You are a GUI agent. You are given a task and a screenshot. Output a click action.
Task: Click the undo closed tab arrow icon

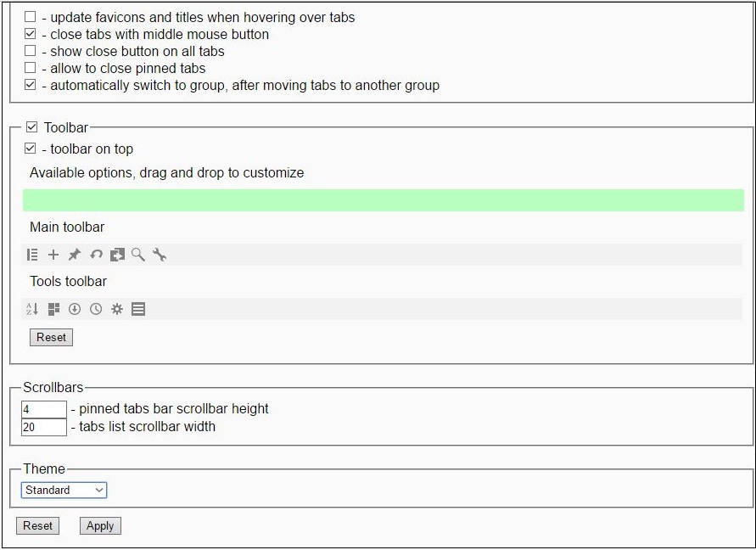coord(96,255)
